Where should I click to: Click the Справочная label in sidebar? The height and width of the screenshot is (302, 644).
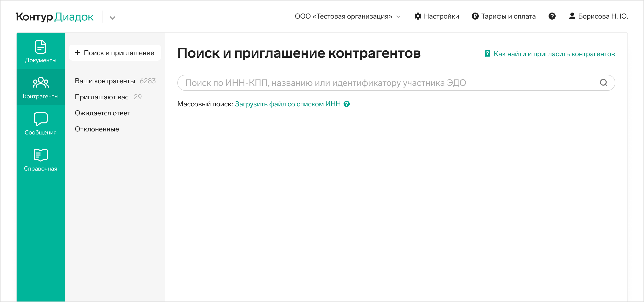point(41,169)
